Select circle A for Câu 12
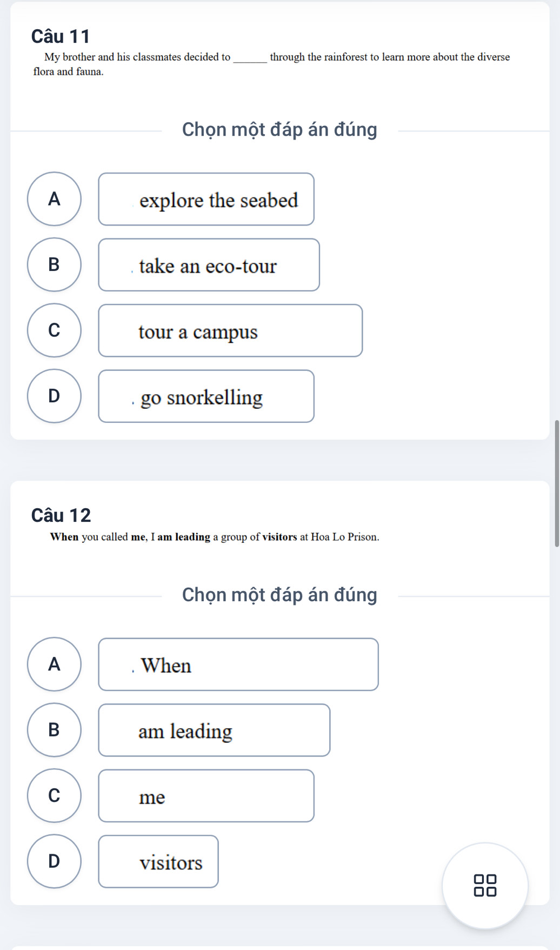This screenshot has width=560, height=950. click(54, 664)
